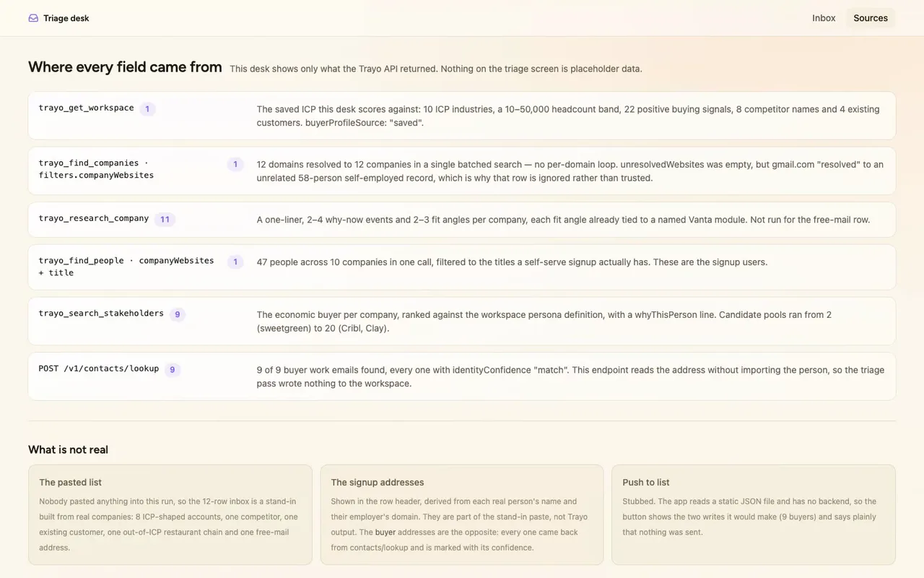Click the description starting 'A one-liner, 2–4 why-now'
Viewport: 924px width, 578px height.
(x=564, y=220)
